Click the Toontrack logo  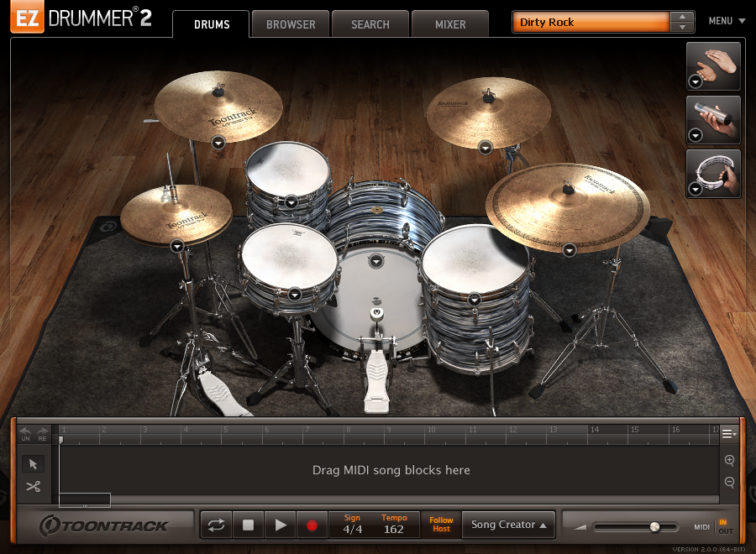pyautogui.click(x=103, y=525)
